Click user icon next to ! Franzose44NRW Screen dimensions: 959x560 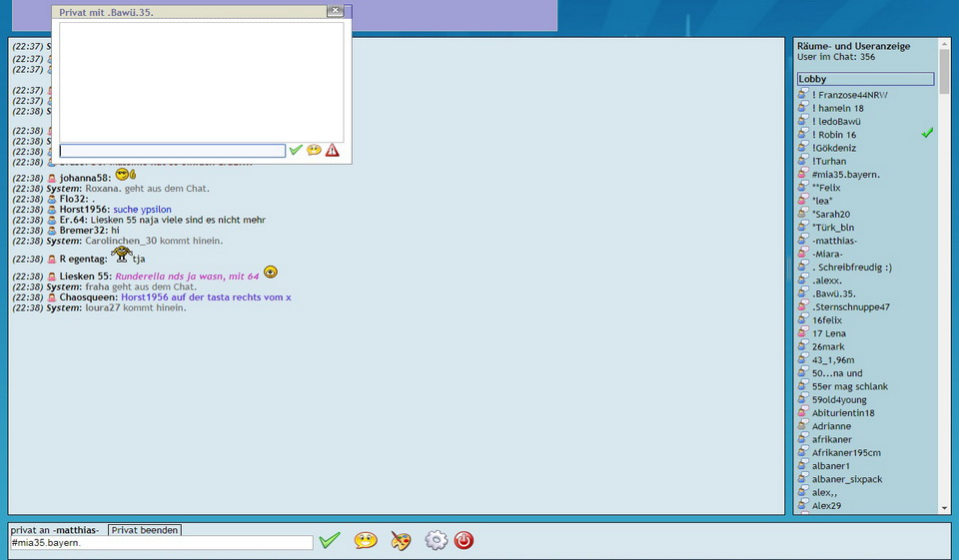point(803,95)
